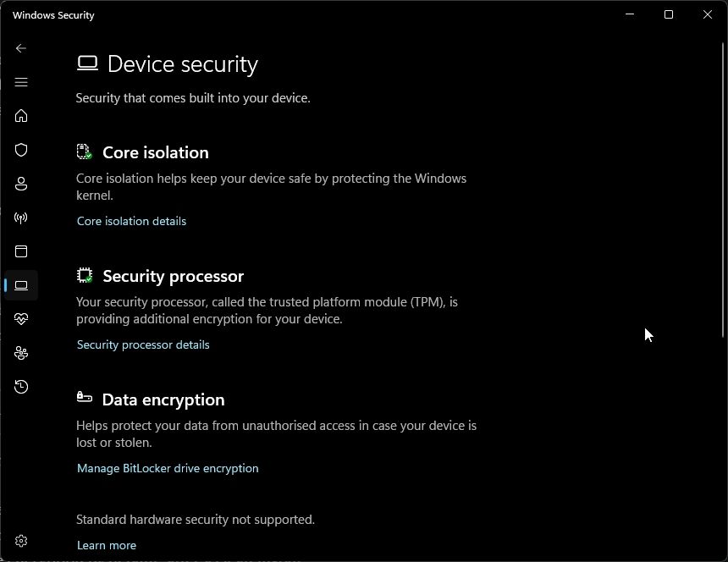Open the Protection history clock icon

click(x=21, y=387)
